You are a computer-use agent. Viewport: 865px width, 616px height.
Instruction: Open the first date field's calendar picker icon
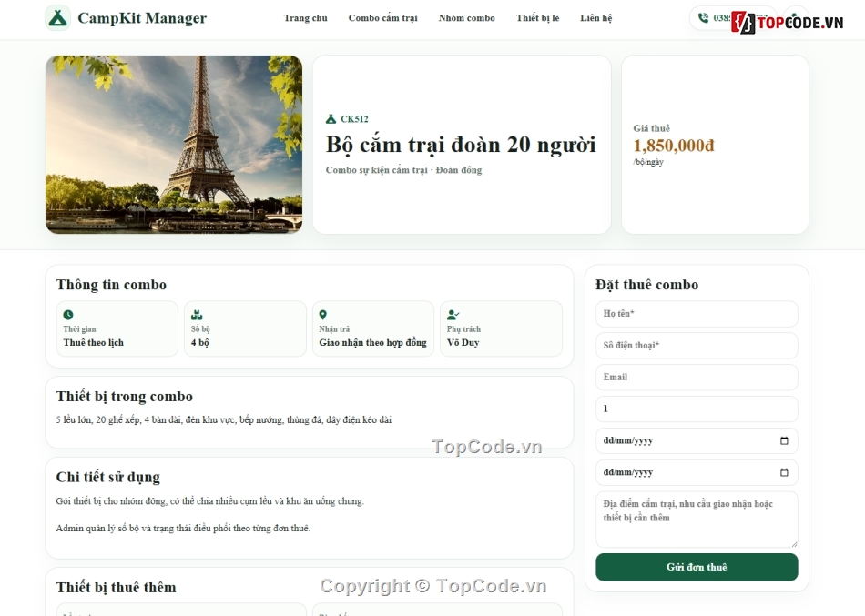click(x=785, y=440)
